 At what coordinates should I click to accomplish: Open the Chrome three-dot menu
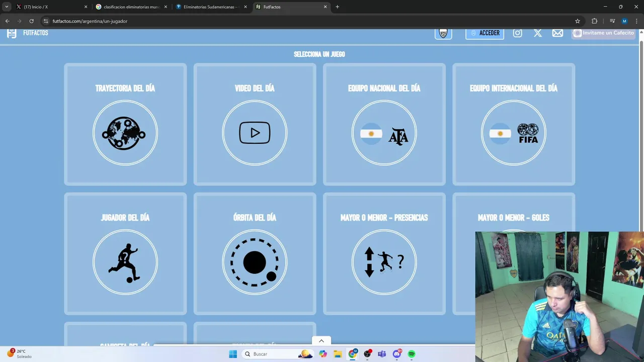[x=636, y=21]
